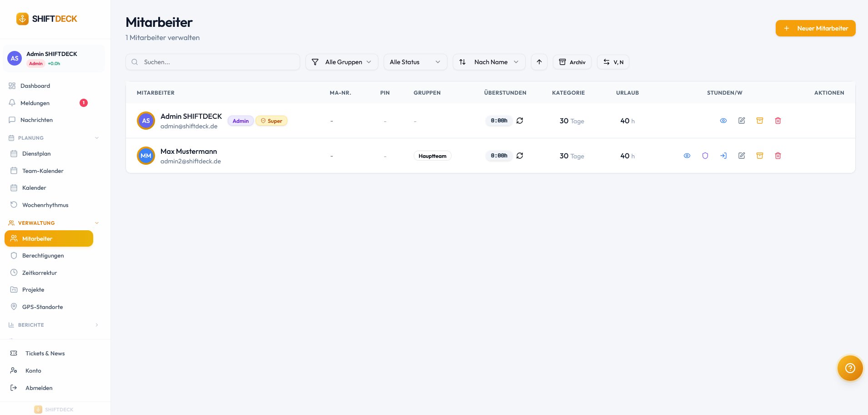Open the orange help button
Screen dimensions: 868x415
click(x=850, y=368)
